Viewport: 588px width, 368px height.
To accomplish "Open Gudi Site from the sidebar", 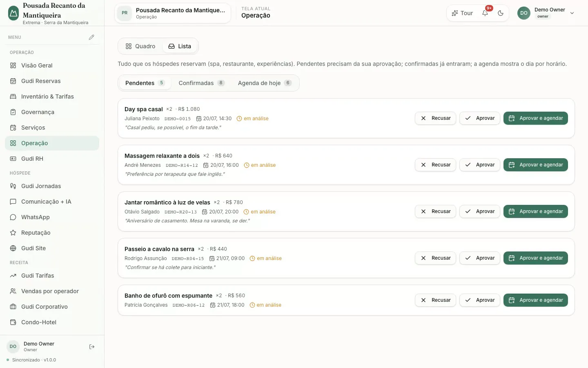I will pyautogui.click(x=52, y=248).
